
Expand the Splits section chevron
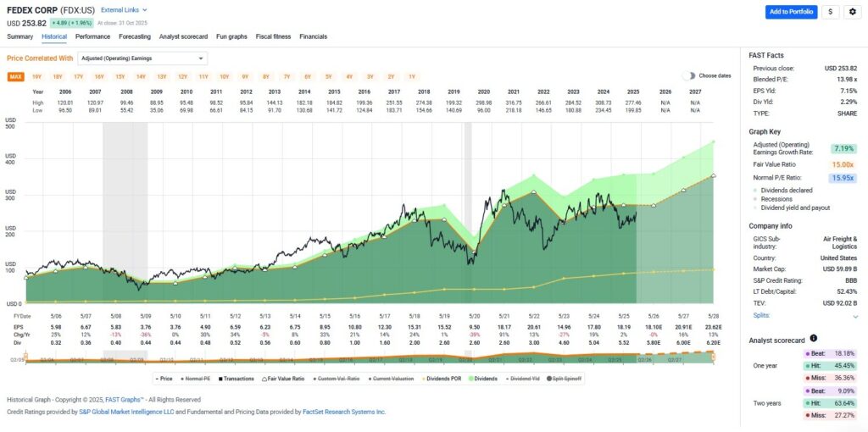pos(855,315)
